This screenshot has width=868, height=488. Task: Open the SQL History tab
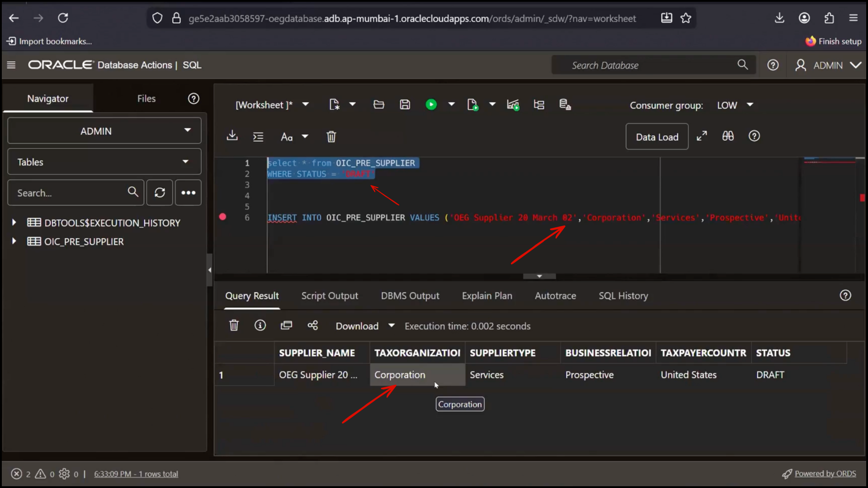pos(623,296)
